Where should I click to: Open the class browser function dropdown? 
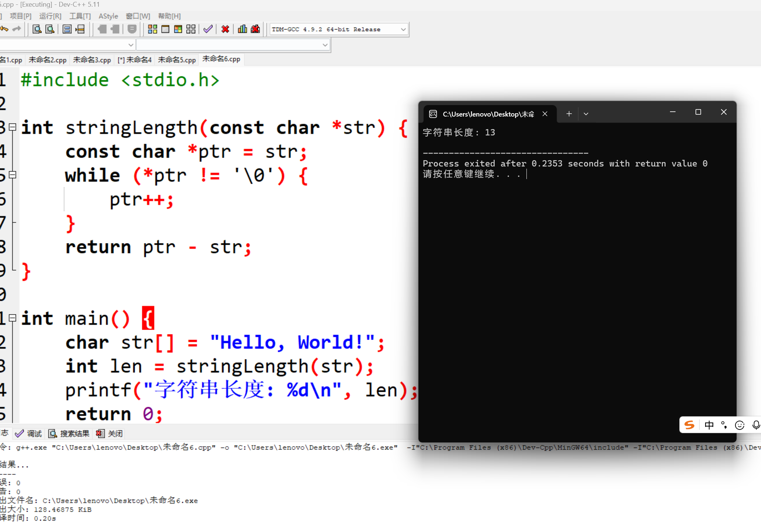(325, 45)
